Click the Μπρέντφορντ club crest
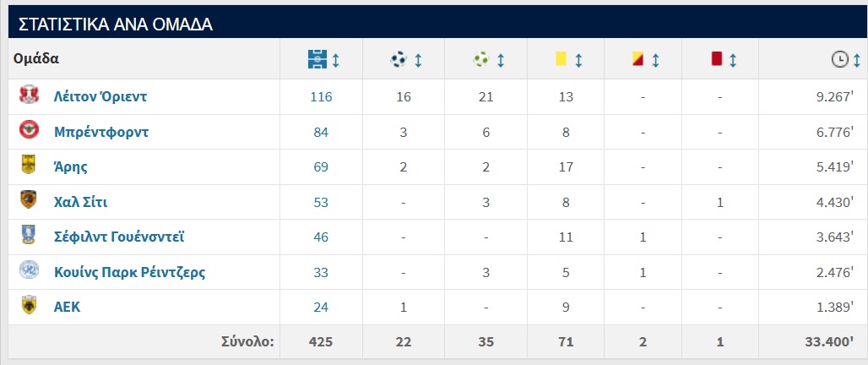This screenshot has width=868, height=365. (29, 131)
